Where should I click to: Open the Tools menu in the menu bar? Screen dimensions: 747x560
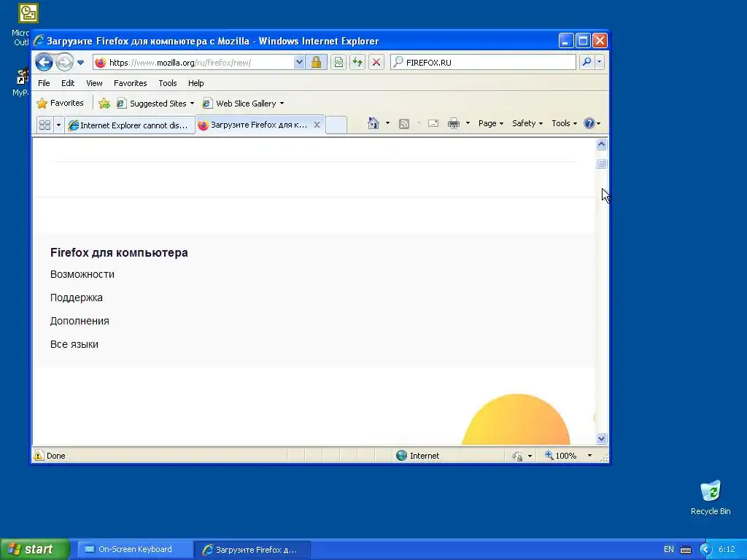(x=168, y=83)
